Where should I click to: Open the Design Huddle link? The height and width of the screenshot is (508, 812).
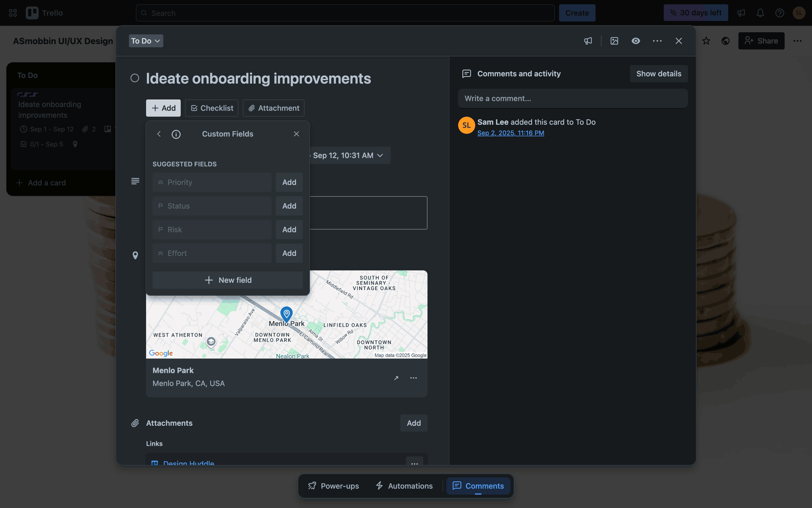pyautogui.click(x=189, y=463)
